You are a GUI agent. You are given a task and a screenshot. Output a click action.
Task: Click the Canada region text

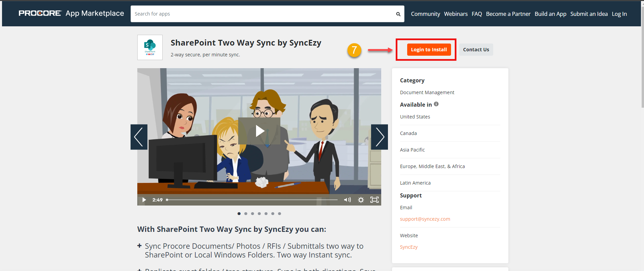pos(409,133)
